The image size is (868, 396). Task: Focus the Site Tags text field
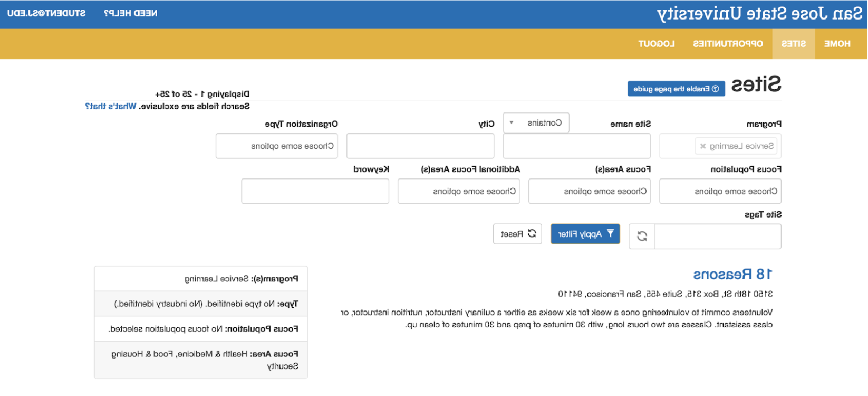click(718, 236)
